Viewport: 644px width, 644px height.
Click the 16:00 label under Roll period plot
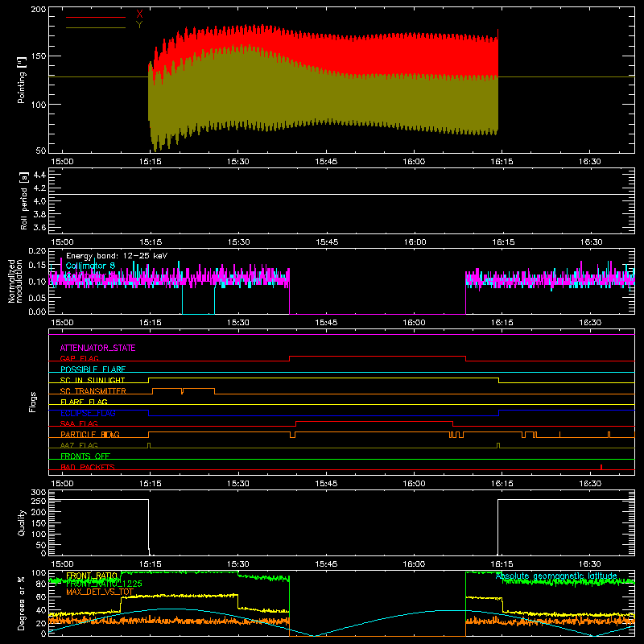tap(414, 242)
